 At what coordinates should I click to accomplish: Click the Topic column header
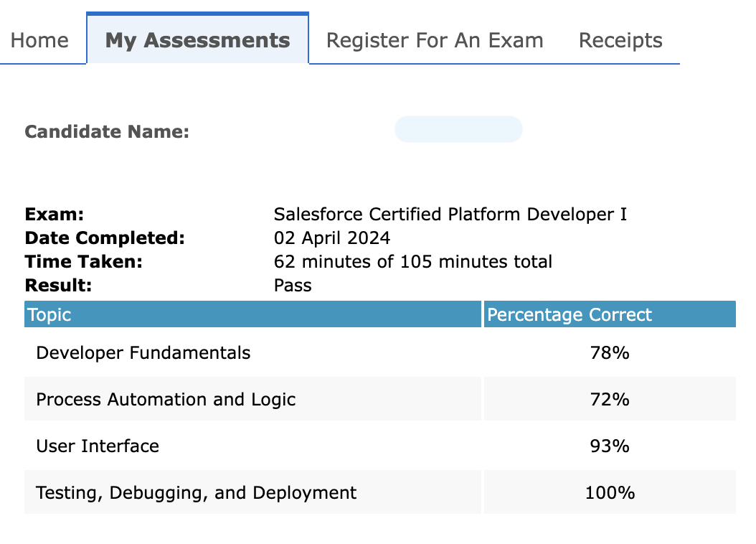tap(252, 314)
